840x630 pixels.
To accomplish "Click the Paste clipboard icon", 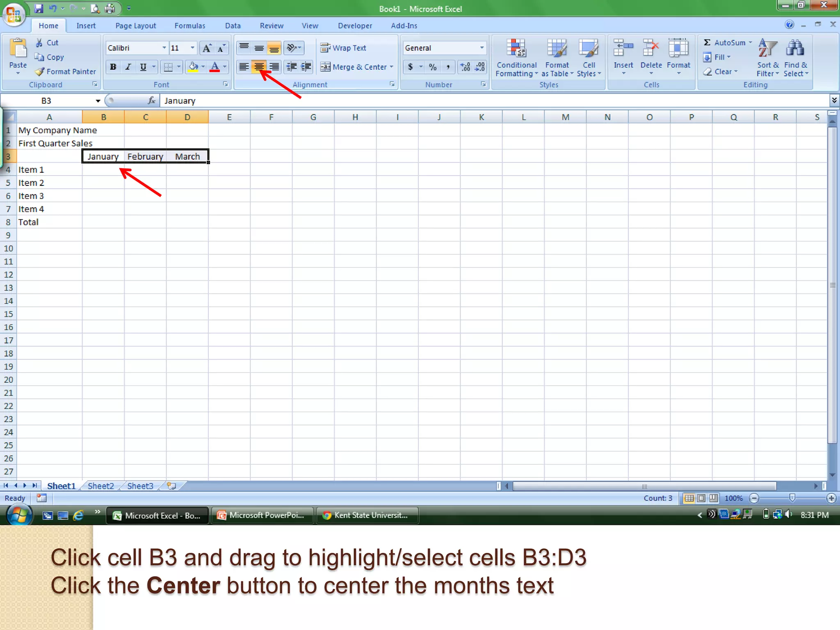I will point(18,48).
